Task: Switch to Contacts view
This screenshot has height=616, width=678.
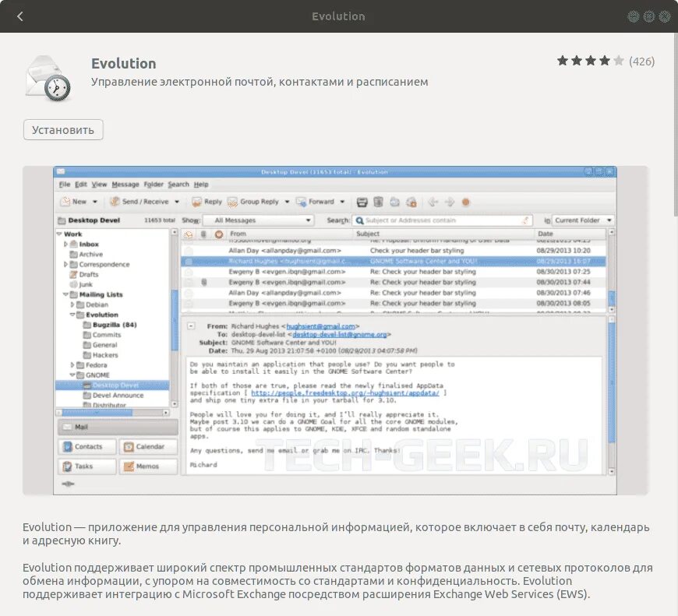Action: click(x=87, y=447)
